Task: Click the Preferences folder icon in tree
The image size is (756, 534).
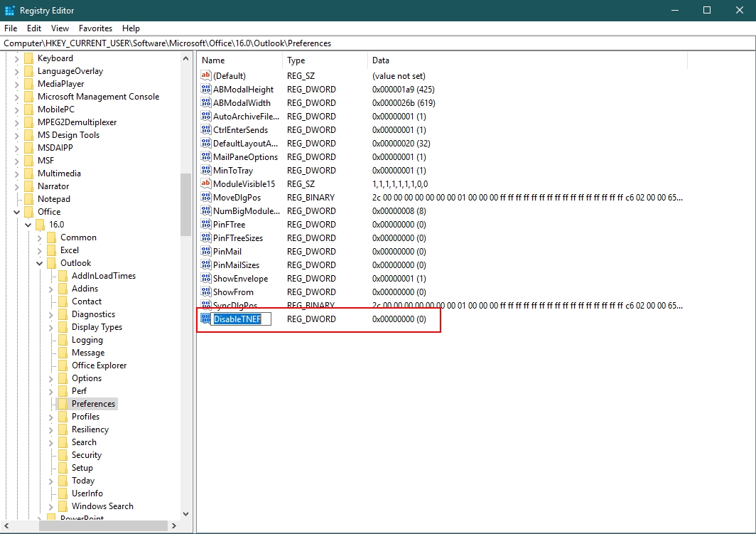Action: tap(63, 404)
